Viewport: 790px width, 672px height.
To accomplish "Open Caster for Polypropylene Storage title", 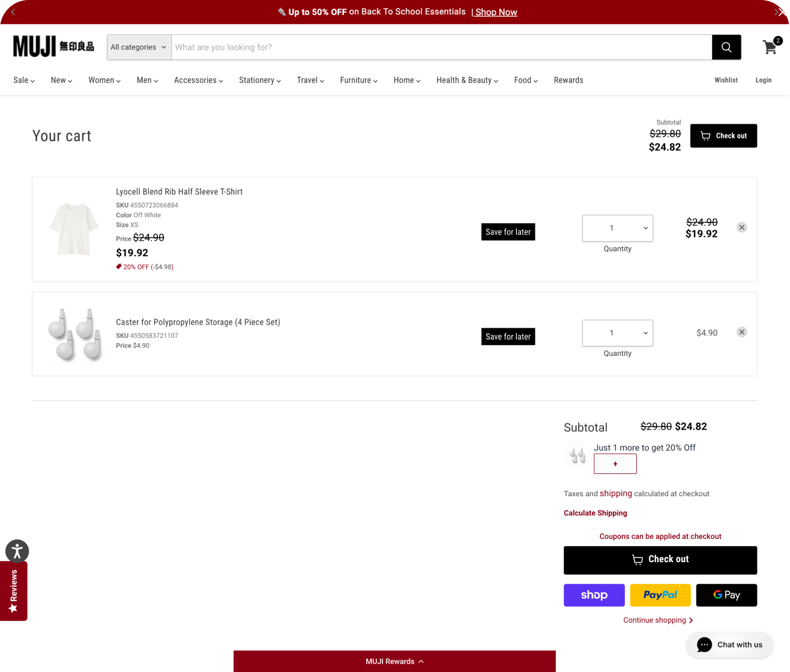I will (x=198, y=322).
